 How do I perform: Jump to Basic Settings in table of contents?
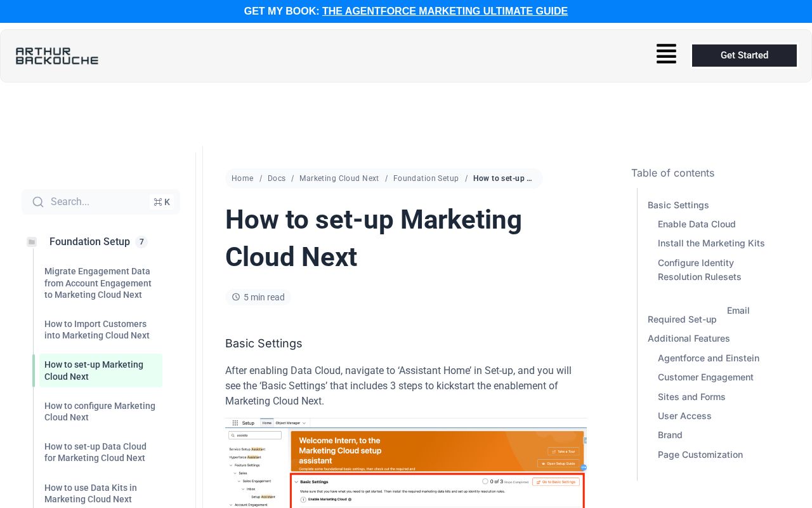click(x=678, y=205)
